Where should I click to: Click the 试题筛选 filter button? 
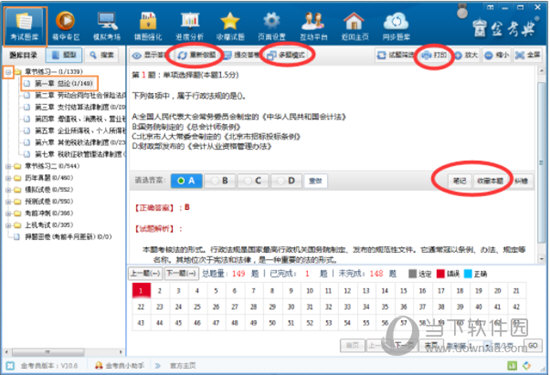[x=395, y=55]
